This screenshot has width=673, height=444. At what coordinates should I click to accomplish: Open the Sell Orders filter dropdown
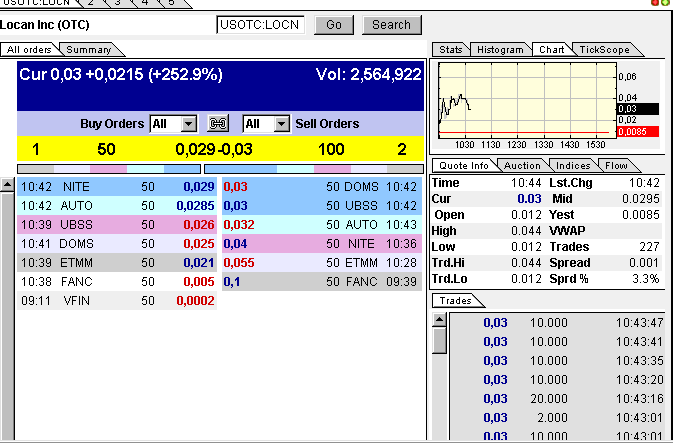[x=282, y=124]
